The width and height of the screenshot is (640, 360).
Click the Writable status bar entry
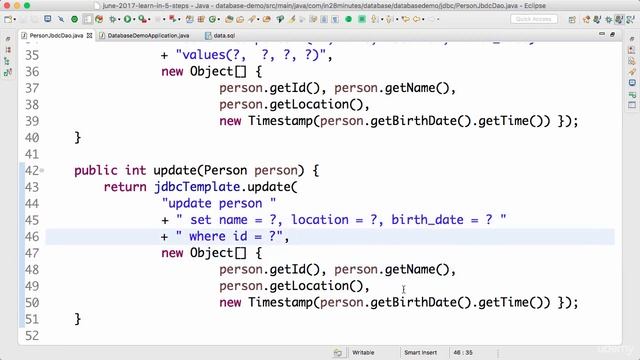pos(363,352)
